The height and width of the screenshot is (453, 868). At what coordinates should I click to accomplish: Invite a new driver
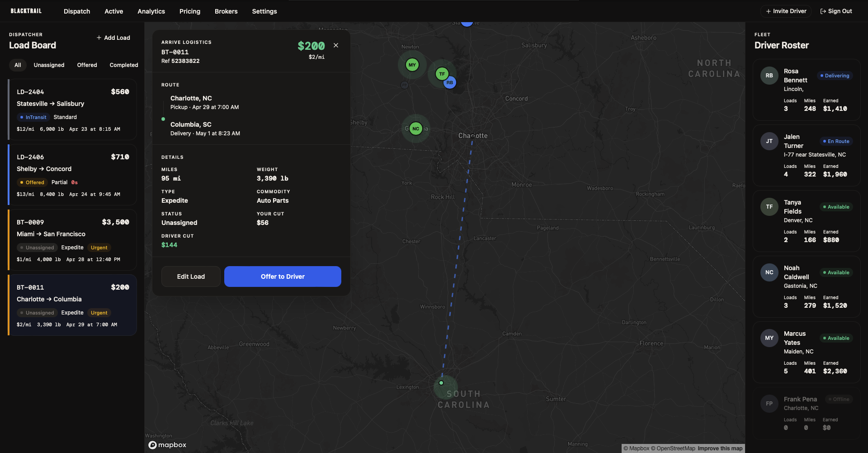[x=786, y=11]
